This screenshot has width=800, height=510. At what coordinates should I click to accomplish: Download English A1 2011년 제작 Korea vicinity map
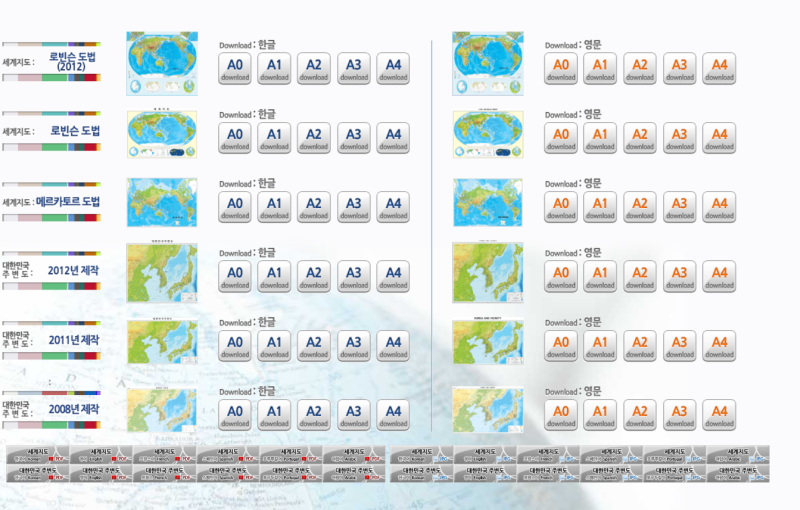click(x=600, y=346)
